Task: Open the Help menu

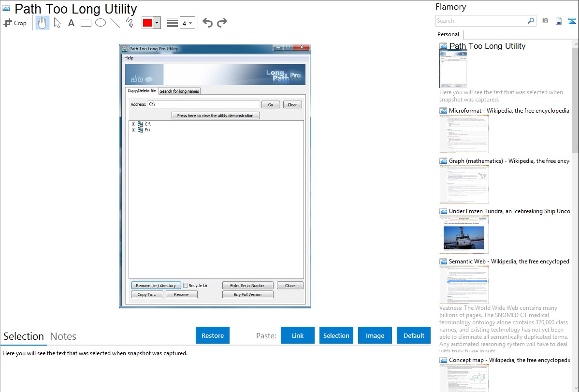Action: (x=129, y=58)
